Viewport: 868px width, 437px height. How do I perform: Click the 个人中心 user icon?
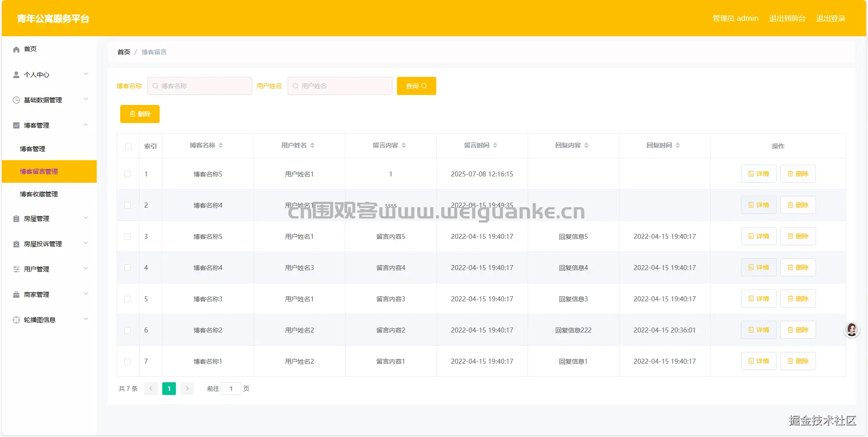click(16, 75)
